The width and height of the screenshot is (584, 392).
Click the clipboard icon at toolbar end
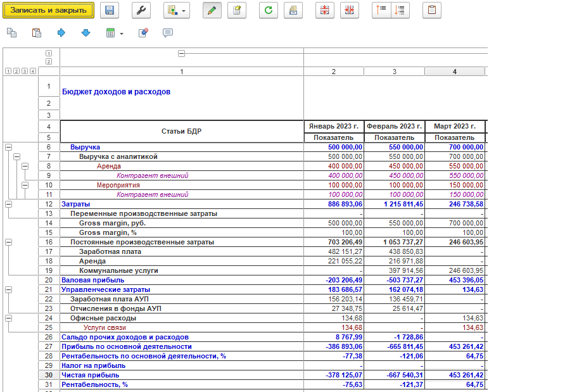click(432, 10)
